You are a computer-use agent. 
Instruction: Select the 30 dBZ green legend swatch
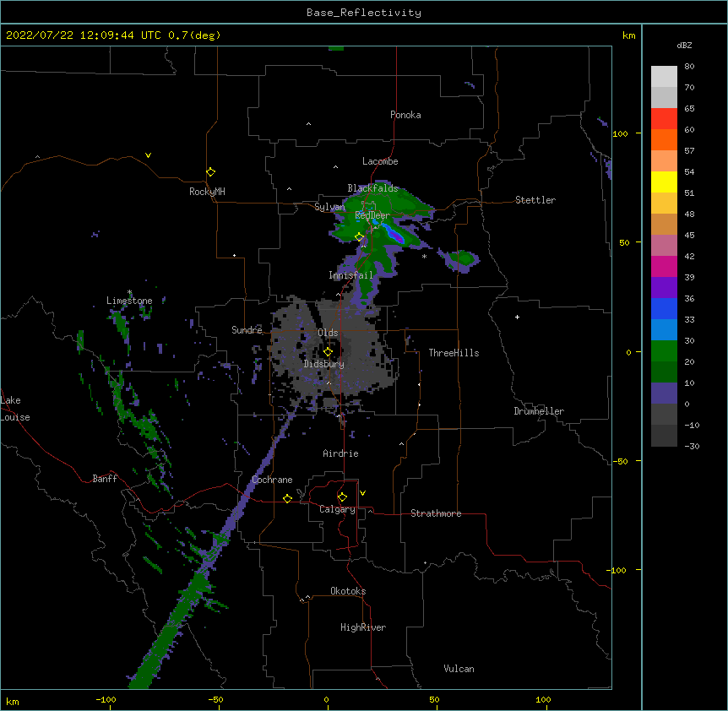point(664,351)
